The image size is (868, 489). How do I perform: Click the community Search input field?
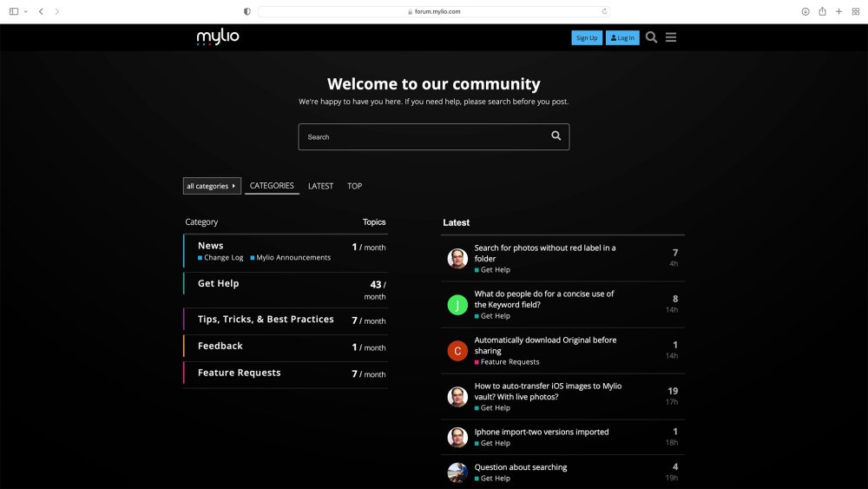[x=433, y=136]
